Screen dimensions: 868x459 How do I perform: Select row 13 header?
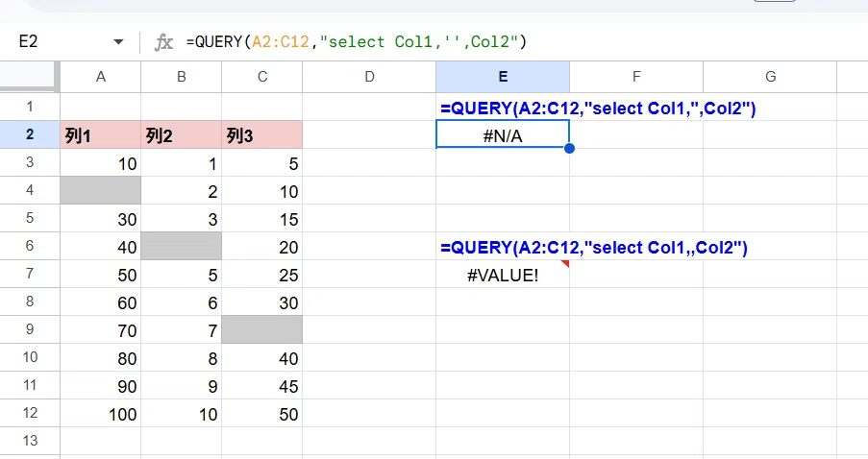[30, 441]
